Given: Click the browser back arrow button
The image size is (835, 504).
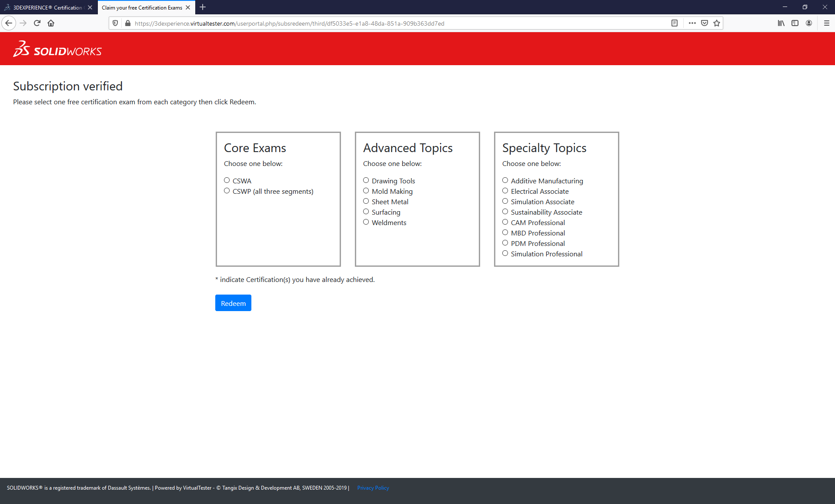Looking at the screenshot, I should tap(9, 23).
